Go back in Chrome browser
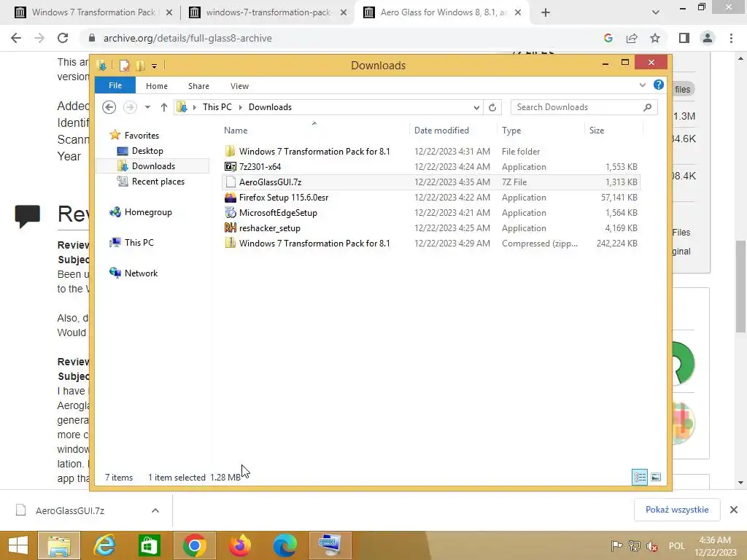The height and width of the screenshot is (560, 747). 16,38
